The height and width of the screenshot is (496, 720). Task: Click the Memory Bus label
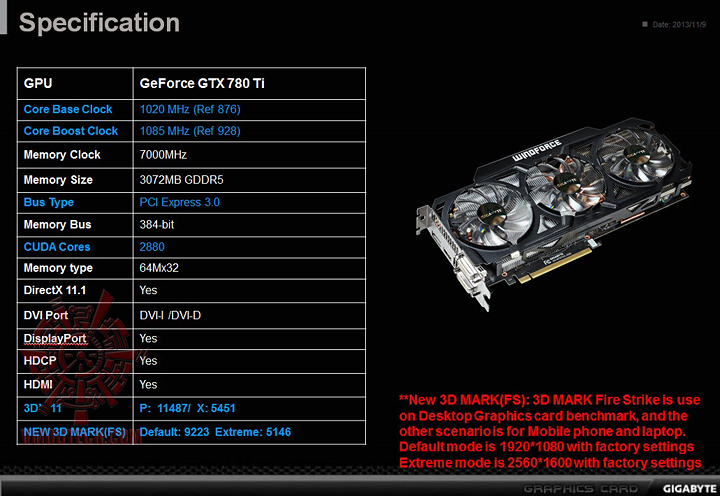57,225
